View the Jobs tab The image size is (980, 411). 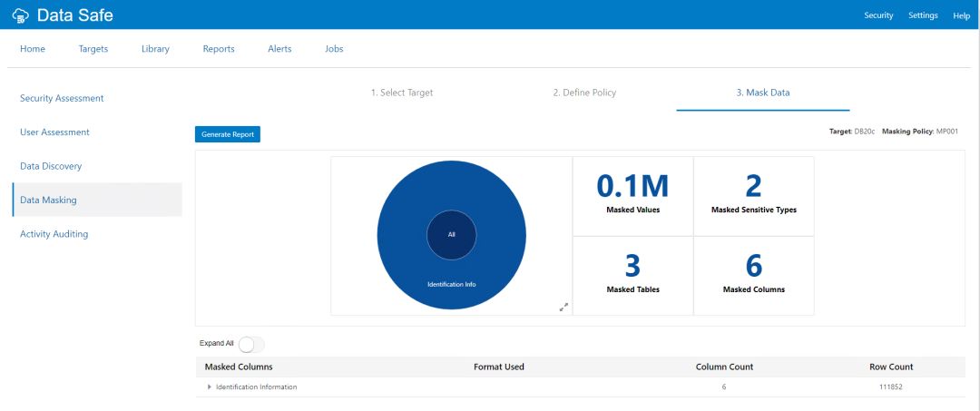[334, 49]
